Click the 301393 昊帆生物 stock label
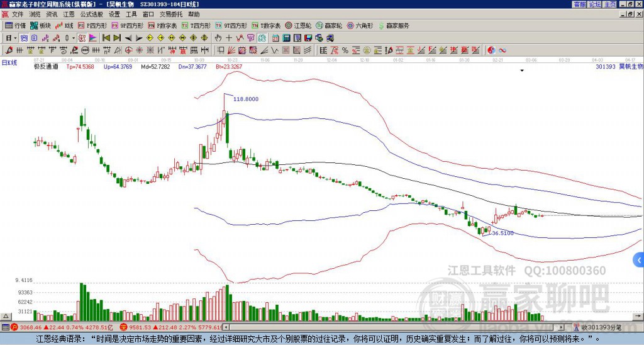644x345 pixels. point(619,66)
